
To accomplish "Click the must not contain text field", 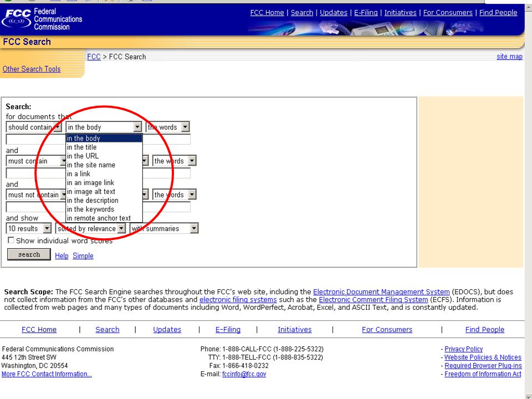I will (x=99, y=207).
